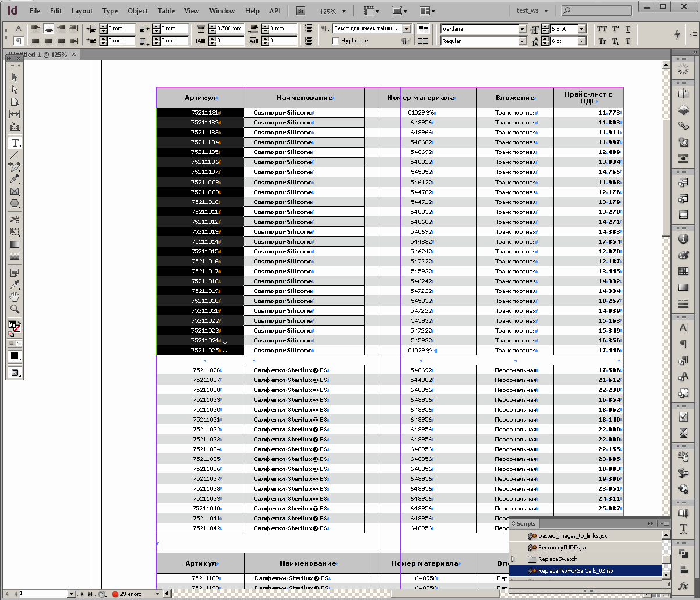The width and height of the screenshot is (700, 600).
Task: Open the font size 5,8 pt dropdown
Action: (x=582, y=28)
